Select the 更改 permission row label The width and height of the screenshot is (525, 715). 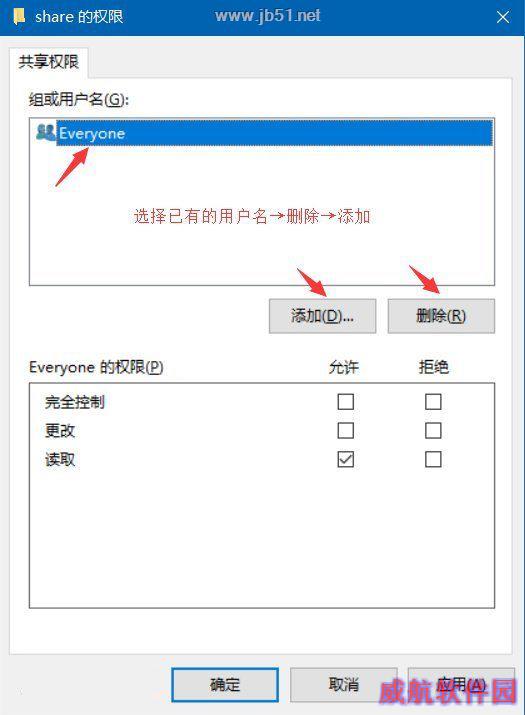tap(60, 430)
